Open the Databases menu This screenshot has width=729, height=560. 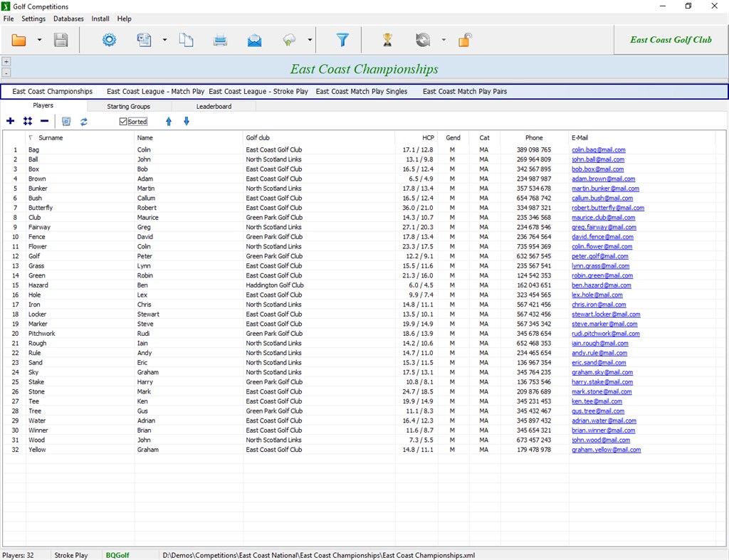[x=68, y=19]
